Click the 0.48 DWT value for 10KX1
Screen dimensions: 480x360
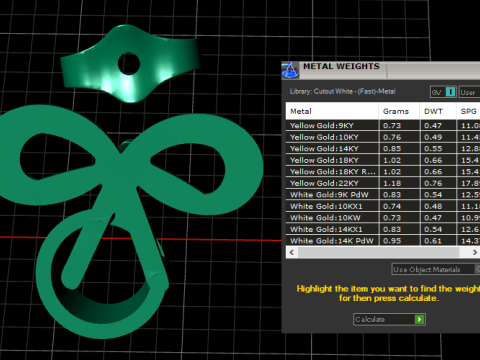(433, 206)
